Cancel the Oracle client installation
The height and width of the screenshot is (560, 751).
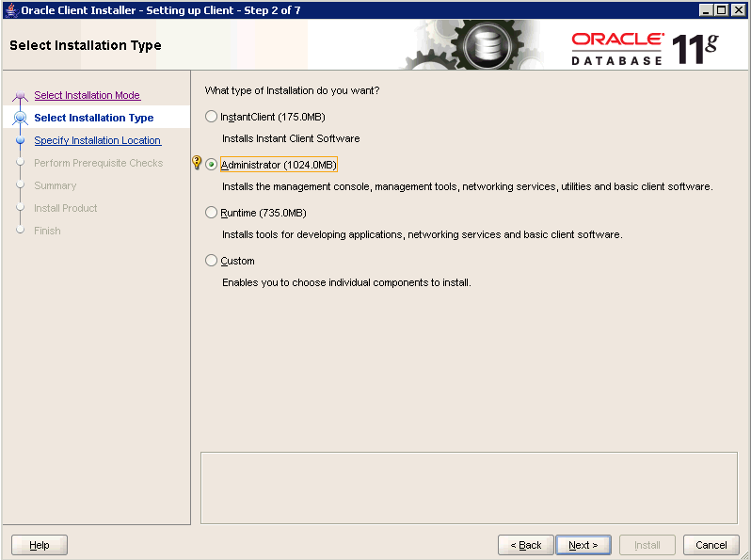coord(711,545)
